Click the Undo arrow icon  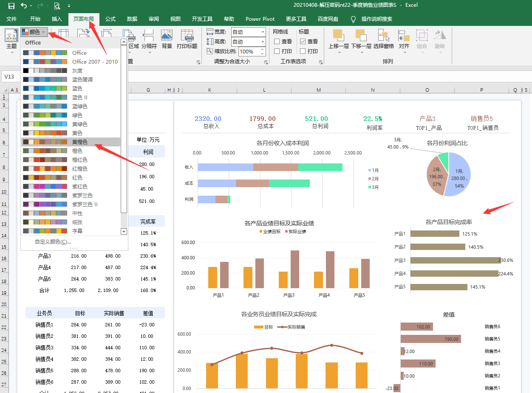(x=24, y=6)
